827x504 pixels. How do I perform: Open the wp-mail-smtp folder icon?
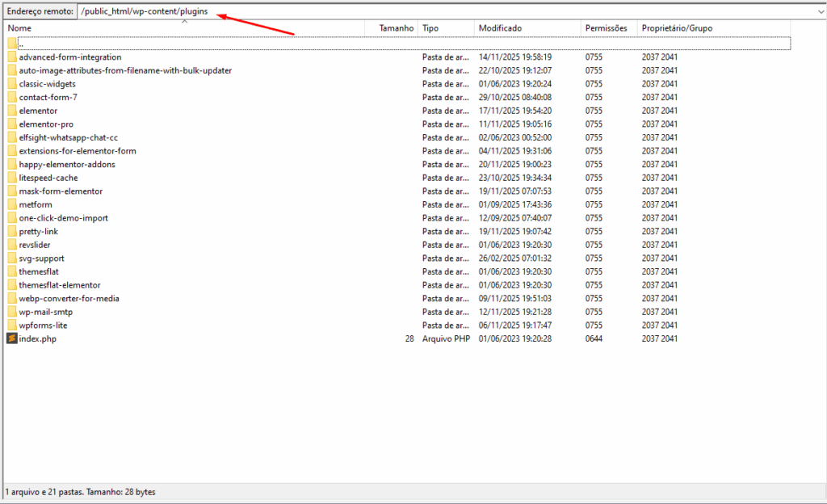click(x=12, y=312)
